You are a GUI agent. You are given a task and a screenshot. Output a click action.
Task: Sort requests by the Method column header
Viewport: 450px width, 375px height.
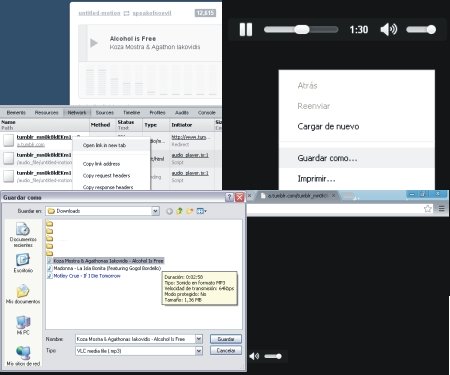click(x=102, y=125)
